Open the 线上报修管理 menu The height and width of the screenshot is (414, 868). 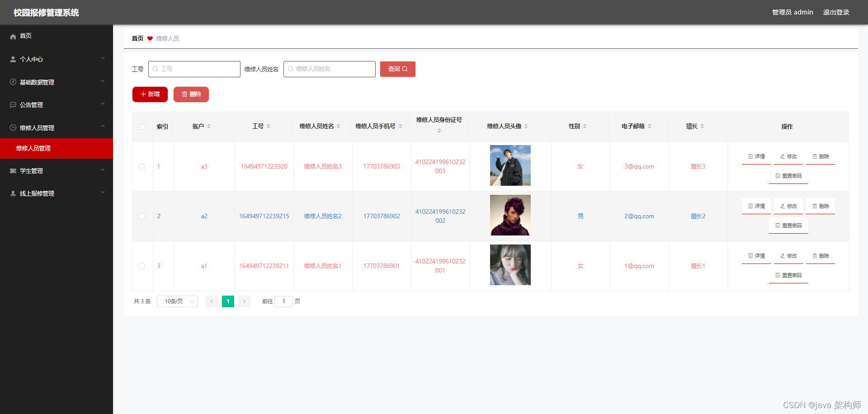click(x=57, y=193)
